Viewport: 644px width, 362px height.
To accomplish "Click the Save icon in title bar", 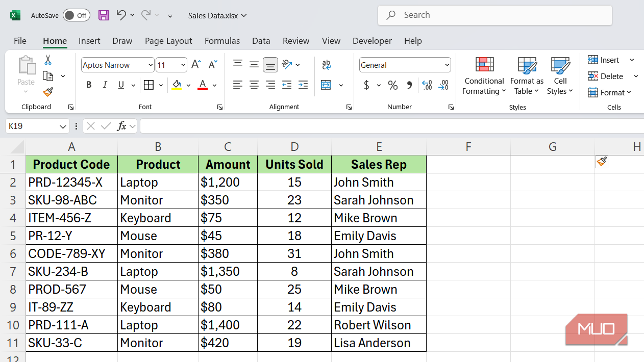I will [x=104, y=15].
